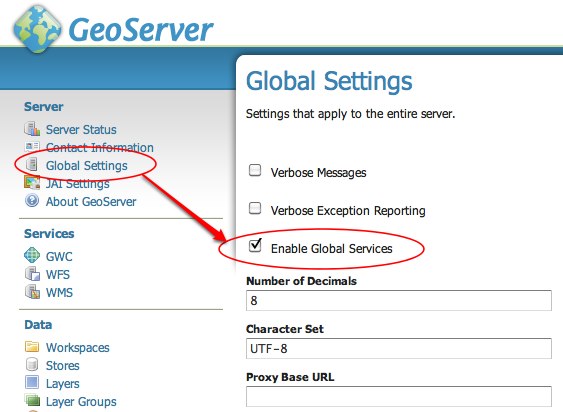
Task: Open the WFS service link
Action: coord(57,274)
